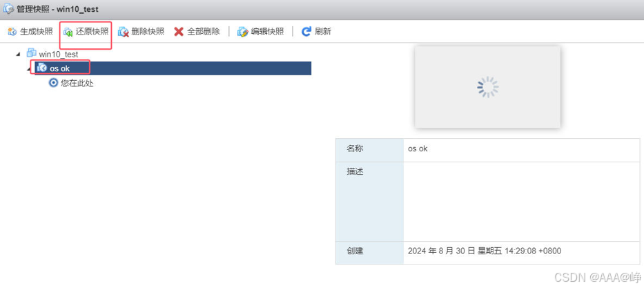Click the 您在此处 current-position icon

pos(53,83)
